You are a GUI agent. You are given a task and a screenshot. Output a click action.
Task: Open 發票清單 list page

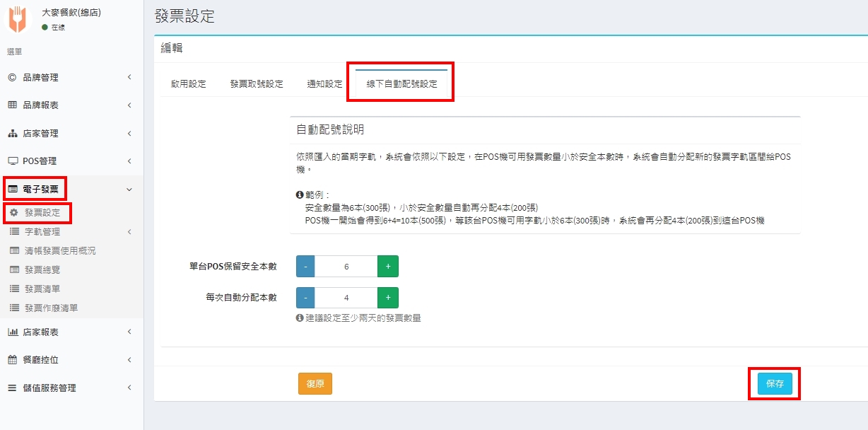(x=42, y=289)
